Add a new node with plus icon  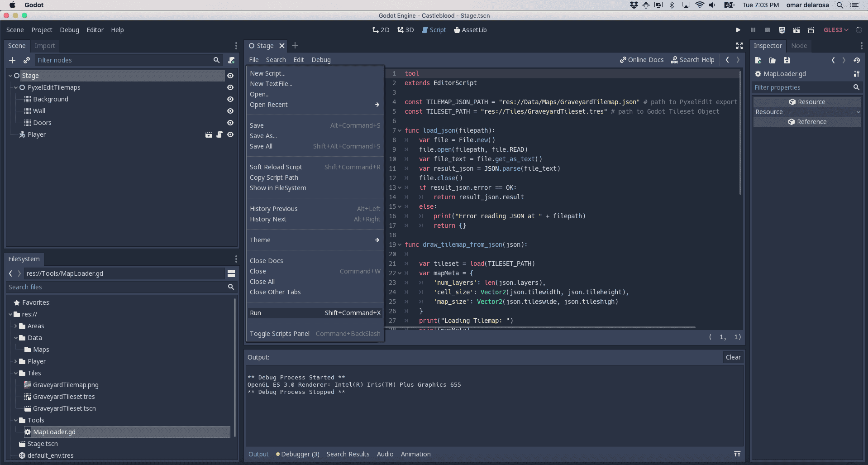(x=12, y=60)
